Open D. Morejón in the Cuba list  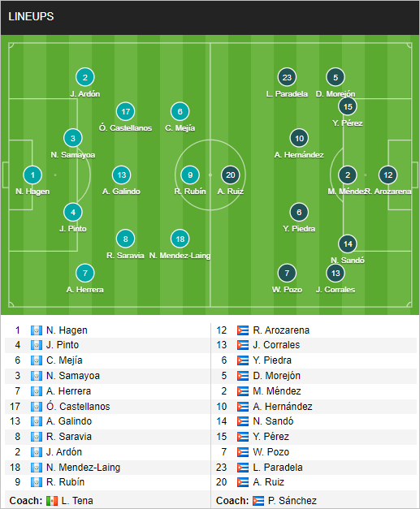pyautogui.click(x=277, y=376)
